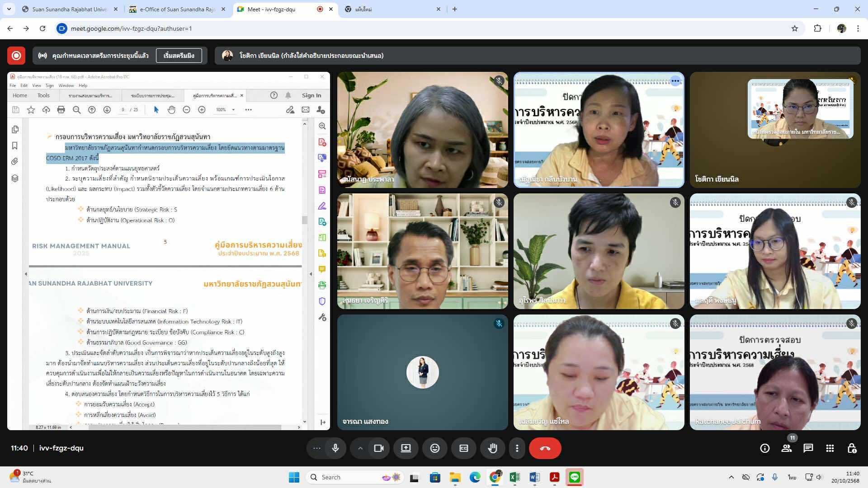This screenshot has width=868, height=488.
Task: Open Excel from the Windows taskbar
Action: [514, 477]
